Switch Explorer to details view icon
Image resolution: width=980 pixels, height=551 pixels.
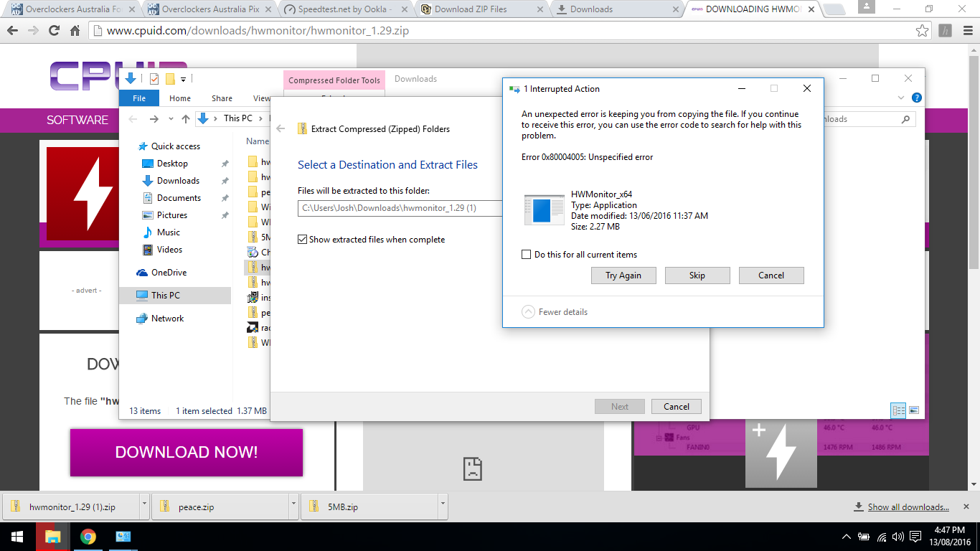pos(898,410)
